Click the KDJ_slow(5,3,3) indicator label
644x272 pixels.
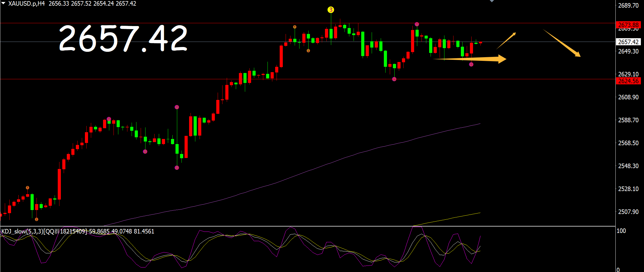22,231
